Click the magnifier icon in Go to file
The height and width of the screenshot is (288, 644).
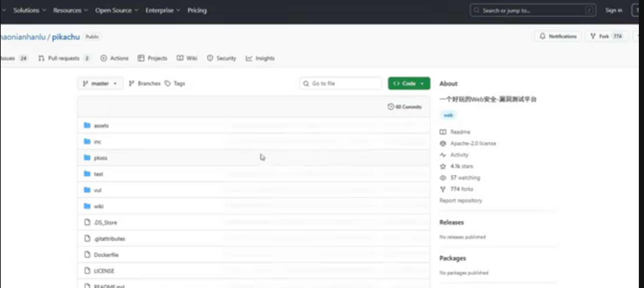[306, 83]
